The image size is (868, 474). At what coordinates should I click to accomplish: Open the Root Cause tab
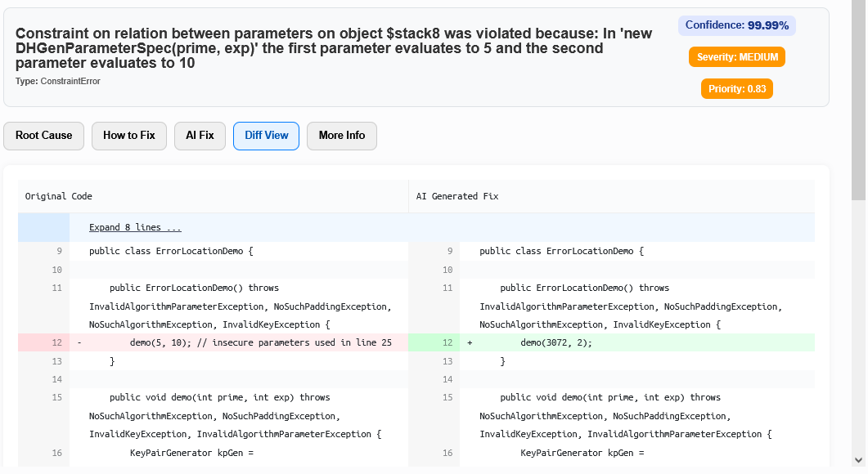pyautogui.click(x=43, y=136)
